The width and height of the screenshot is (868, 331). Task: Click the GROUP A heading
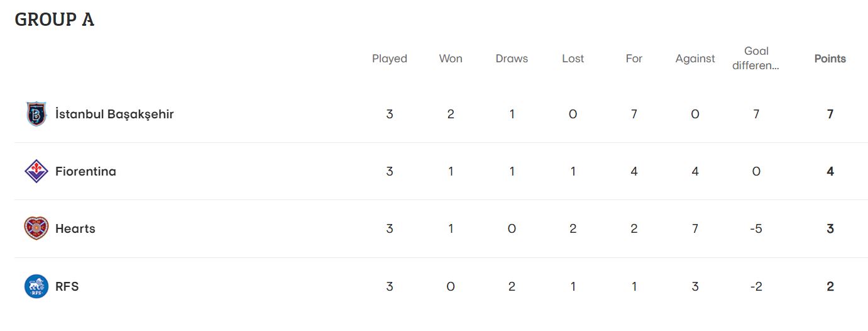click(55, 20)
